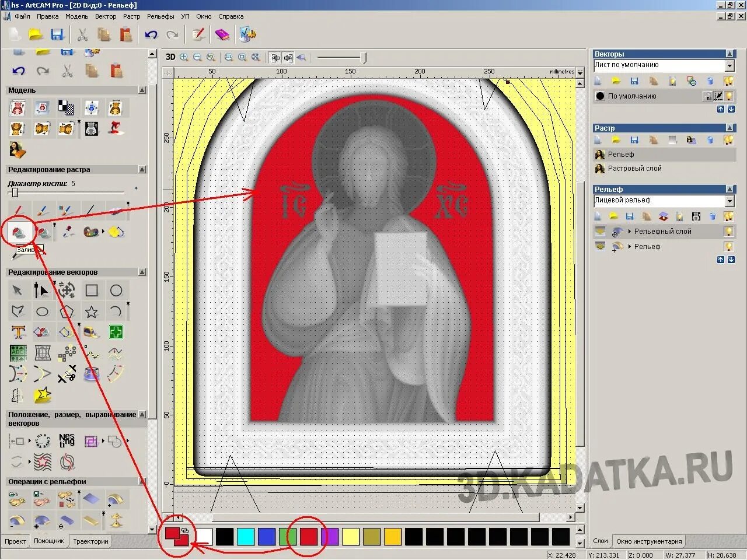Click the green cross icon in vector editing
Screen dimensions: 747x560
116,332
